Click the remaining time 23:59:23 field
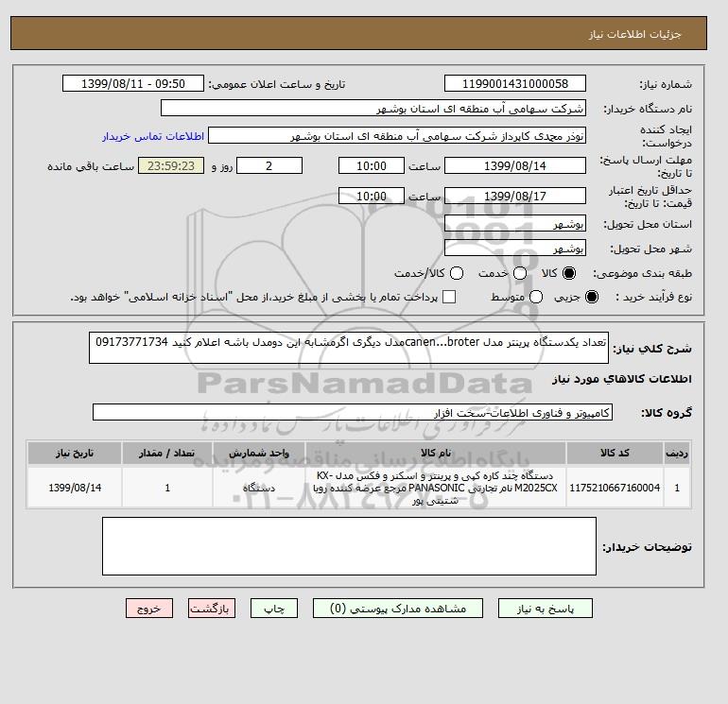Image resolution: width=728 pixels, height=704 pixels. point(171,165)
